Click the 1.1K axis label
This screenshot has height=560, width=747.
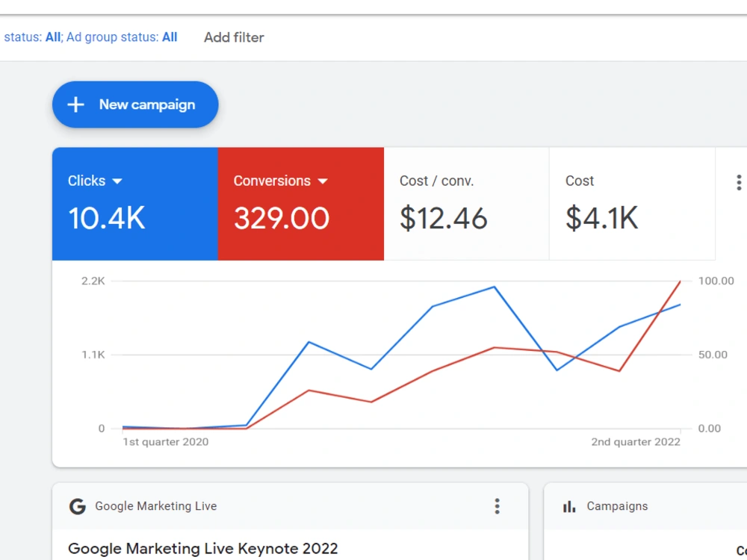[93, 355]
